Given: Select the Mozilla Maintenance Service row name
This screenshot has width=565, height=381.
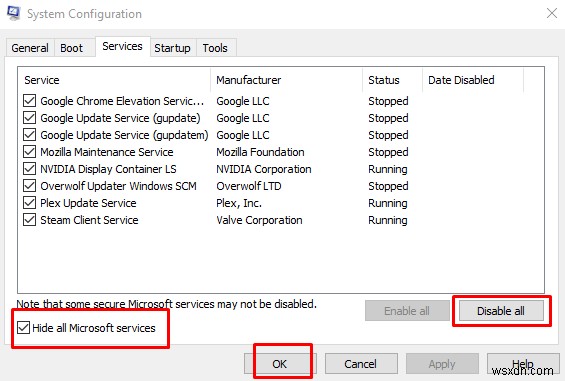Looking at the screenshot, I should point(107,152).
